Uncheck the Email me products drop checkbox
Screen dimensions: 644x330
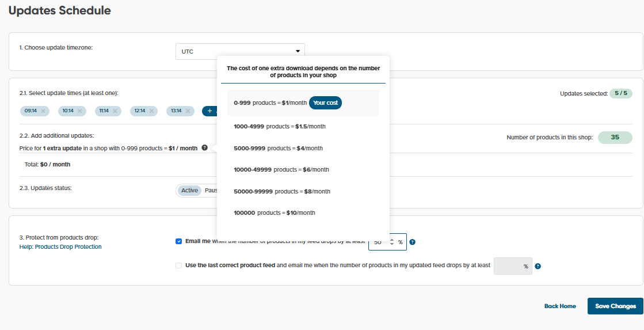tap(178, 241)
